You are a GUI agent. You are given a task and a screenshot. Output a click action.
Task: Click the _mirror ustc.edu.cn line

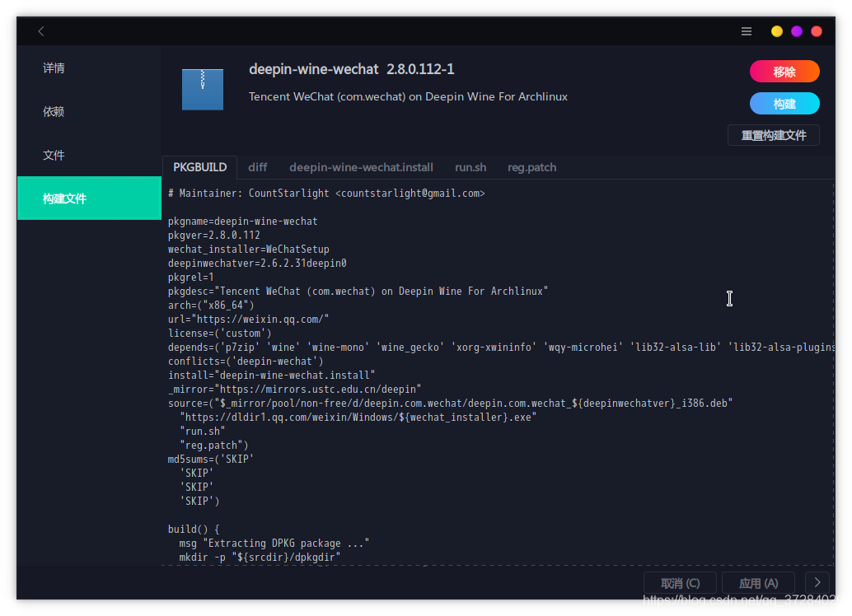[x=294, y=390]
